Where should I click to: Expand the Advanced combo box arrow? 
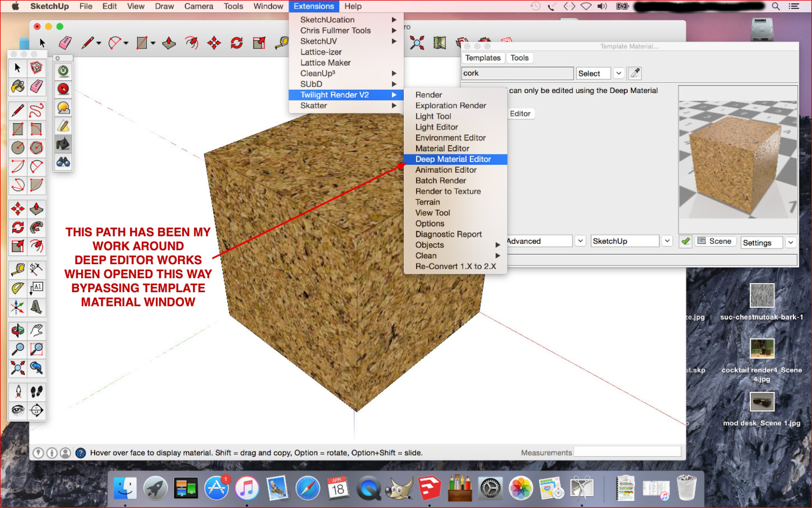[x=580, y=241]
